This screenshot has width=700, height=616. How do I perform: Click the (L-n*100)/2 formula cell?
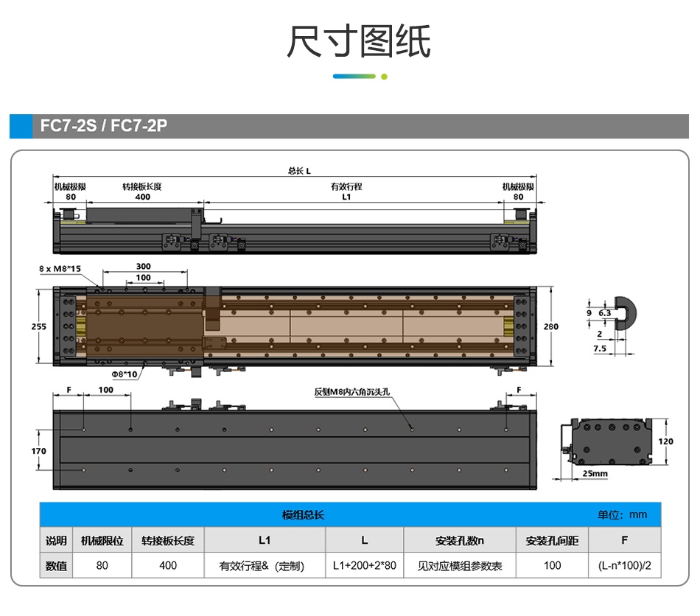[x=624, y=566]
